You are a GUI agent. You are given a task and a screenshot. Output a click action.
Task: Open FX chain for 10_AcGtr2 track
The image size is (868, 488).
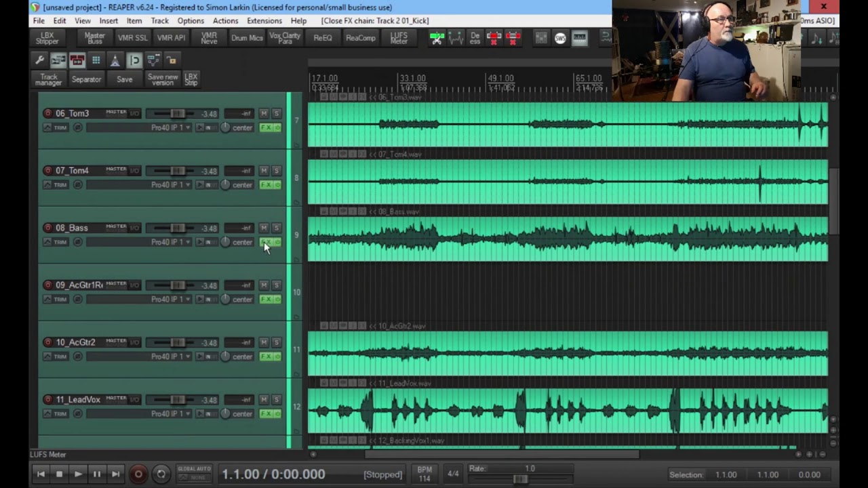tap(266, 357)
